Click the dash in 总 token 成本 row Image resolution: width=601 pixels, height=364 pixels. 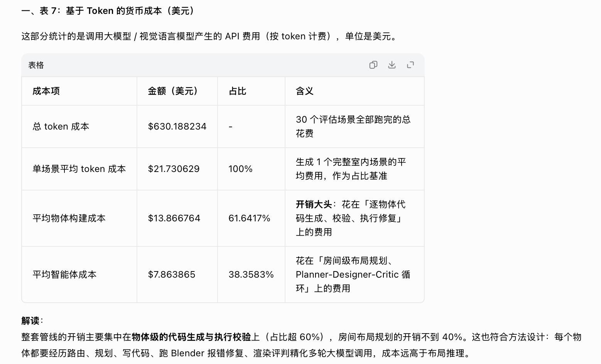(x=231, y=126)
